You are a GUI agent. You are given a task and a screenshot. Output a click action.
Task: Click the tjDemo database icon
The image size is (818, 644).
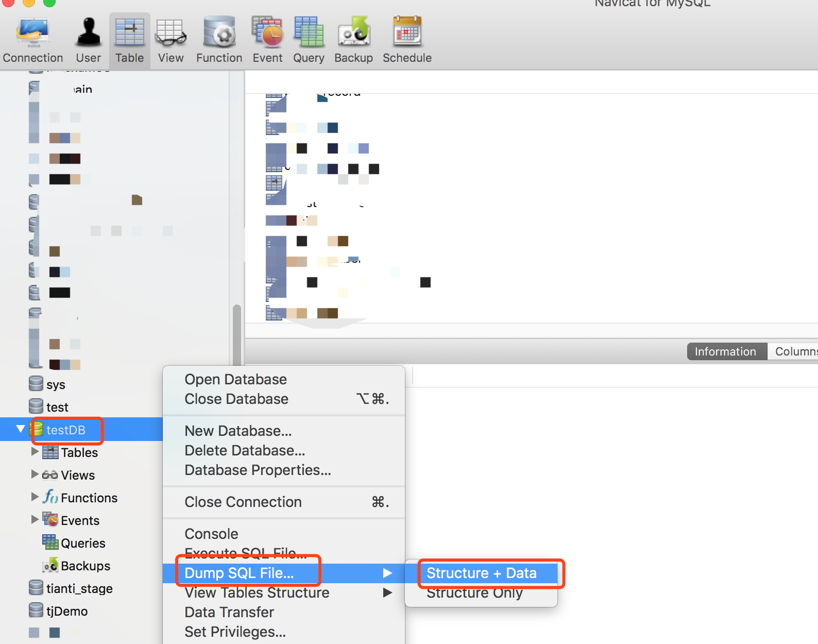pos(36,611)
